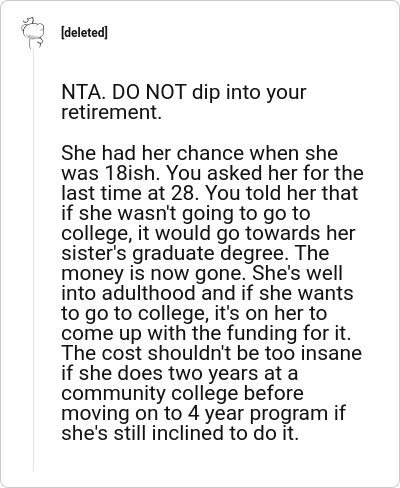This screenshot has width=400, height=488.
Task: Click the final line 'she's still inclined to do it.'
Action: [x=180, y=433]
